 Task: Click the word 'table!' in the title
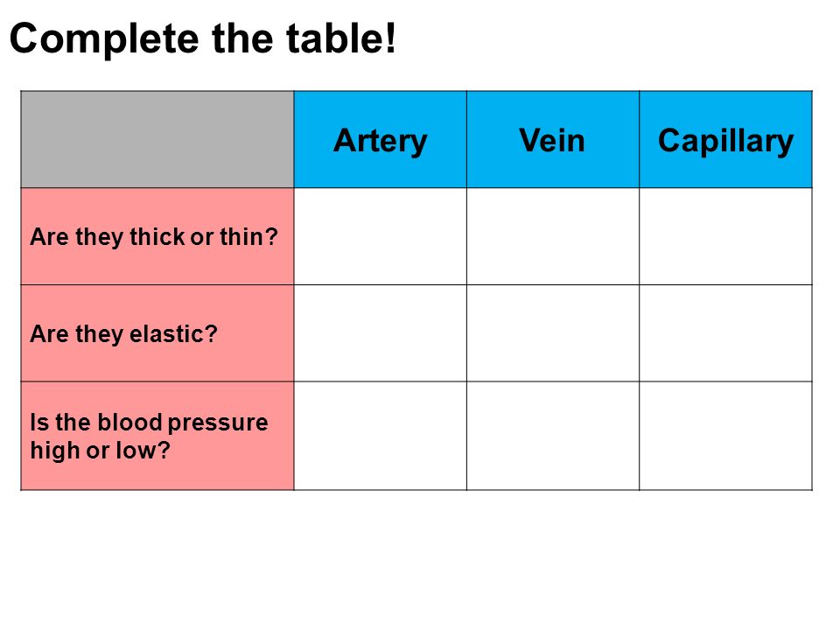[x=341, y=38]
